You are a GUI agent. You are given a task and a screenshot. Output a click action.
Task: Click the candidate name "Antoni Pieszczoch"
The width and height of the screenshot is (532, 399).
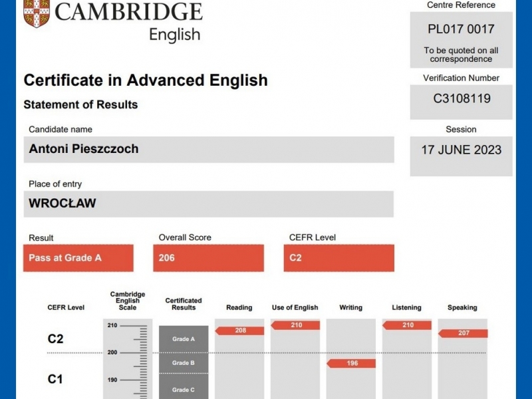pyautogui.click(x=84, y=148)
